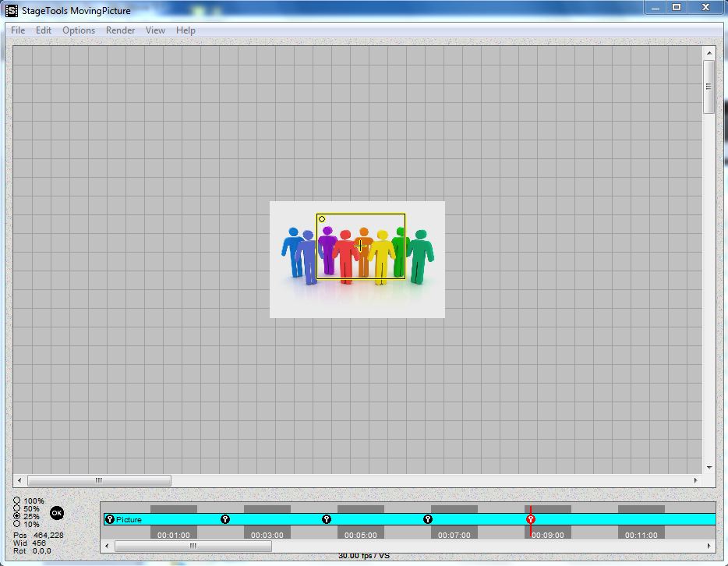This screenshot has height=566, width=728.
Task: Click the rotation handle circle in yellow frame
Action: click(322, 219)
